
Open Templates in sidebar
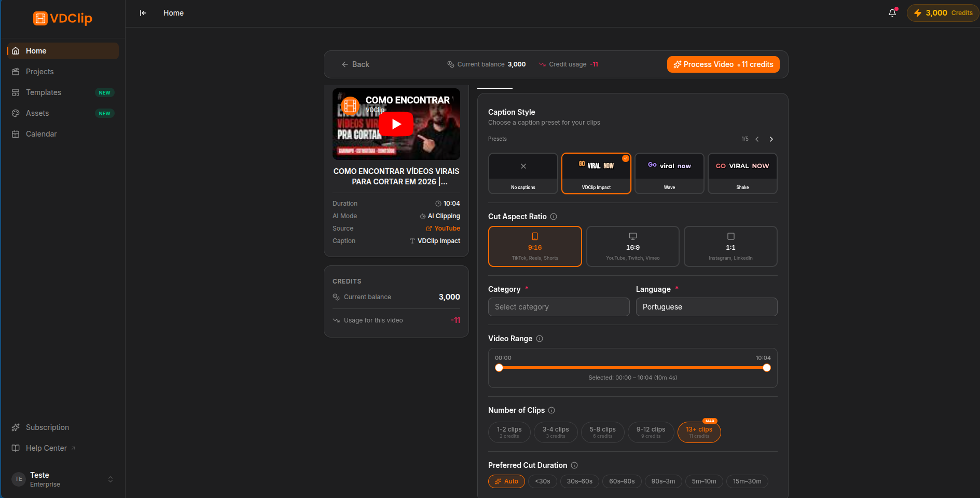point(63,92)
